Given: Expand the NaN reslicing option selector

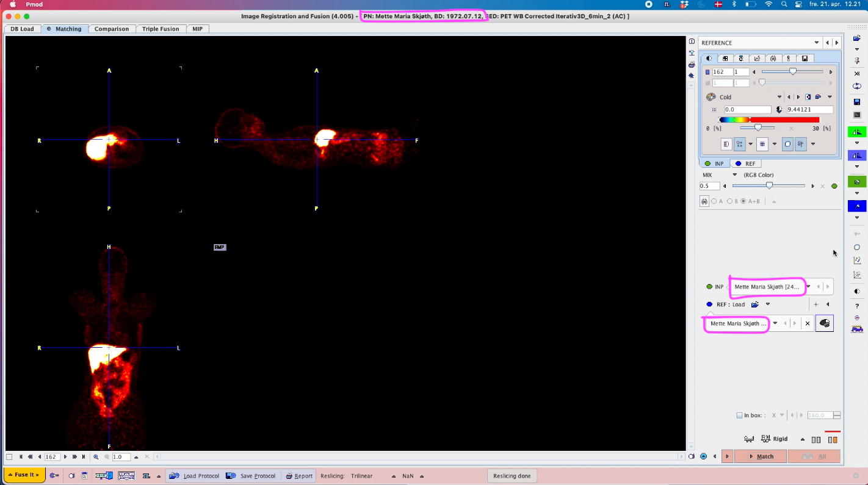Looking at the screenshot, I should point(421,476).
